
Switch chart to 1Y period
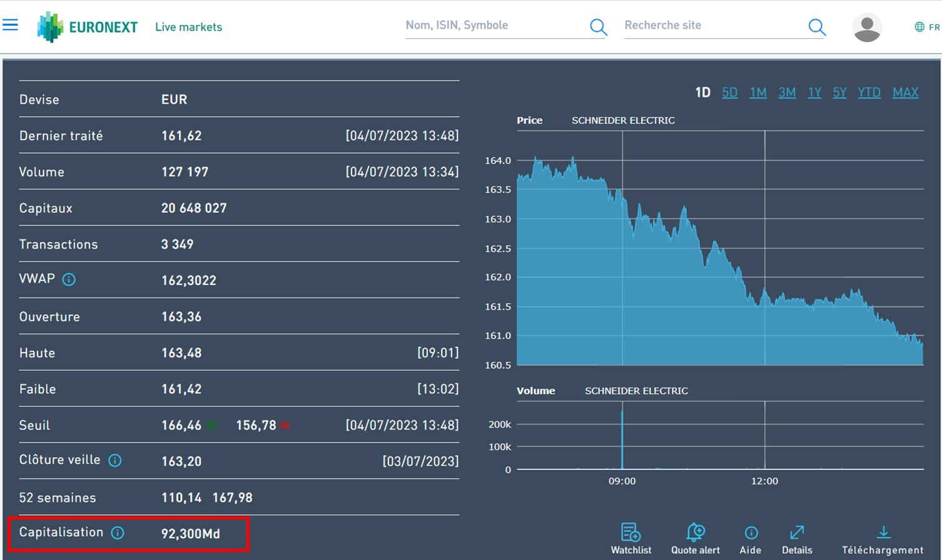814,92
